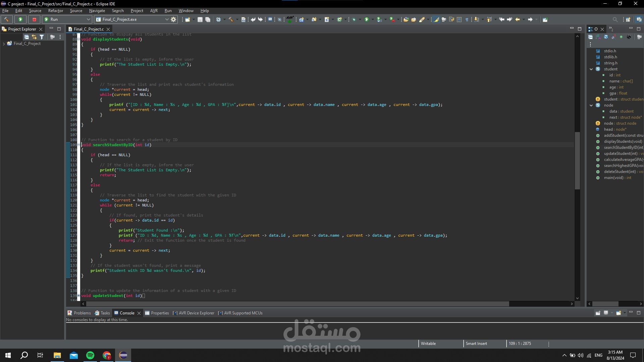
Task: Toggle Show Whitespace Characters pilcrow button
Action: 467,19
